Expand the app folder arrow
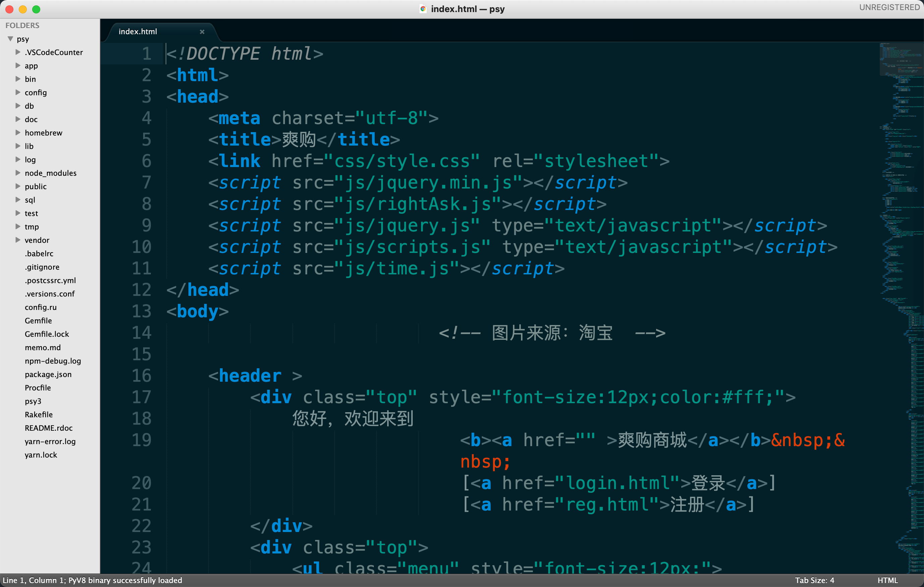The height and width of the screenshot is (587, 924). click(x=18, y=66)
